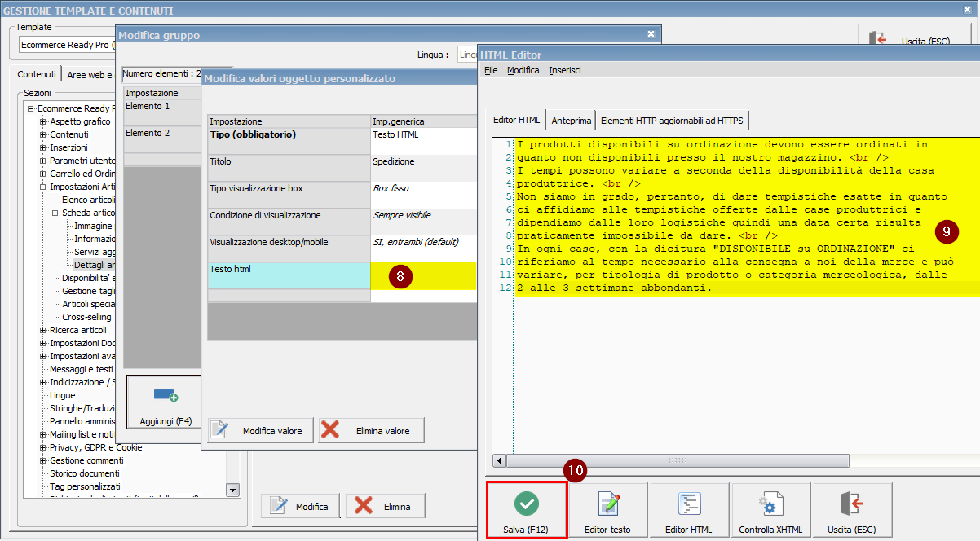
Task: Select the Contenuti tab in Gestione Template
Action: 38,74
